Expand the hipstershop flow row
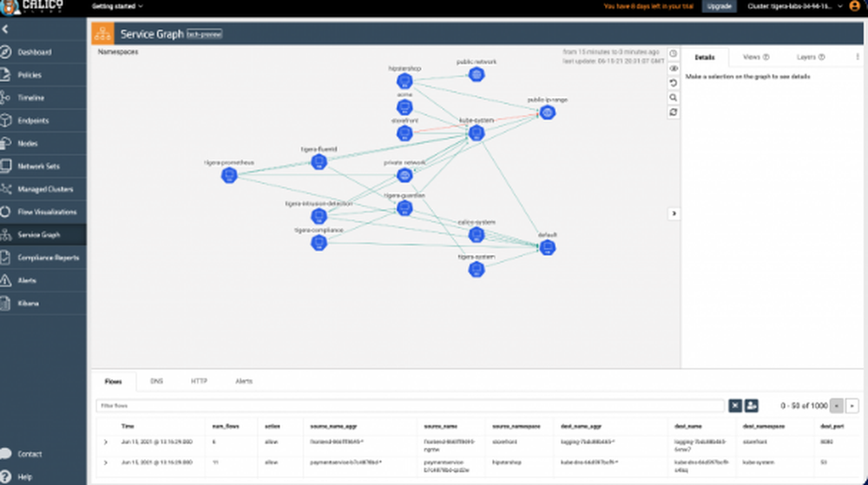 point(105,462)
